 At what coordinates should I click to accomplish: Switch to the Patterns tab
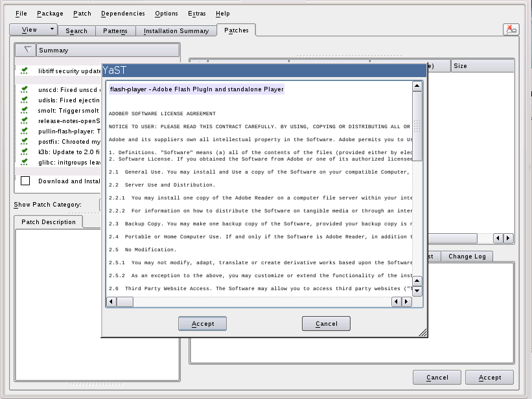(x=115, y=30)
